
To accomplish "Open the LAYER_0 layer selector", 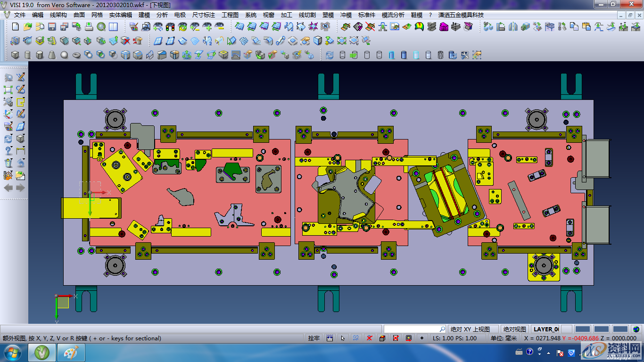I will coord(546,329).
